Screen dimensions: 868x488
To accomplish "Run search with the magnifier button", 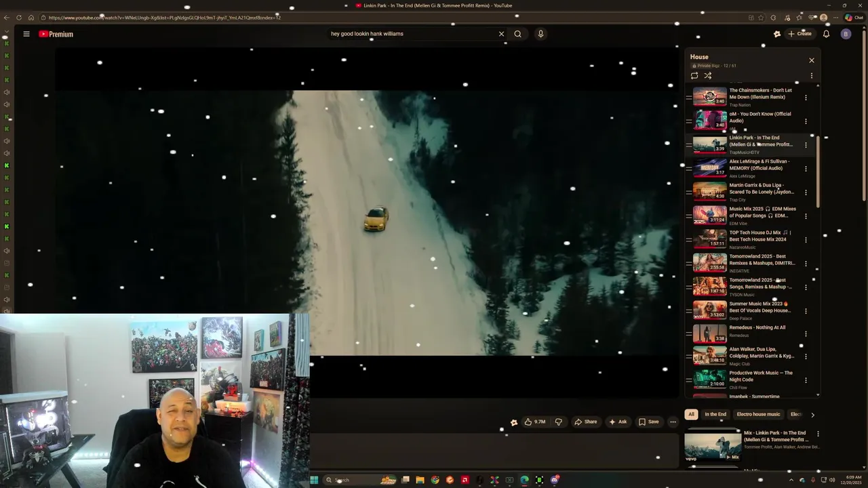I will pos(517,34).
